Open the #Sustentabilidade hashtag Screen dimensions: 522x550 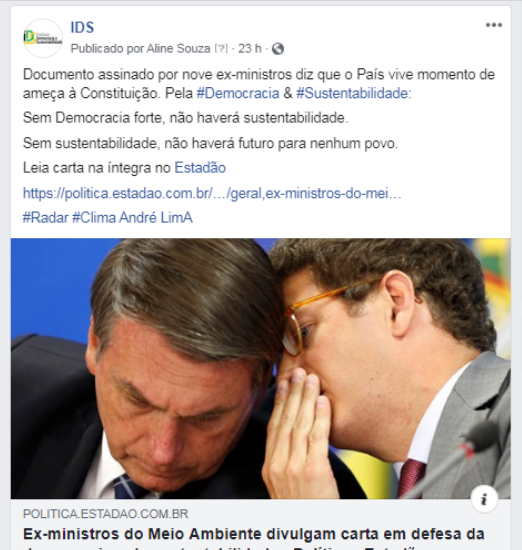(x=352, y=93)
